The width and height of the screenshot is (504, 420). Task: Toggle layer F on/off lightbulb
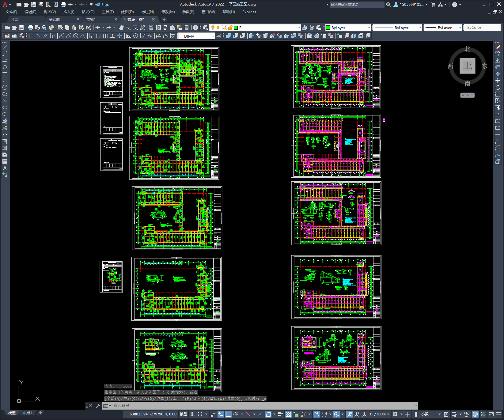213,28
